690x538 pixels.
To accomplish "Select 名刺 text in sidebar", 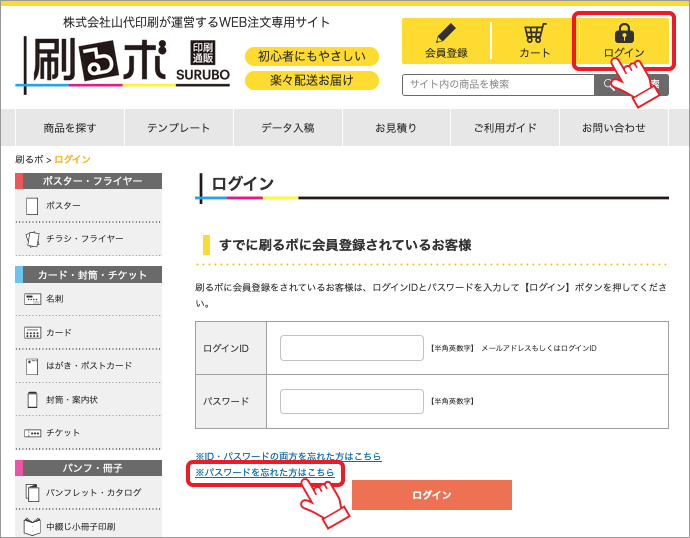I will (x=55, y=299).
